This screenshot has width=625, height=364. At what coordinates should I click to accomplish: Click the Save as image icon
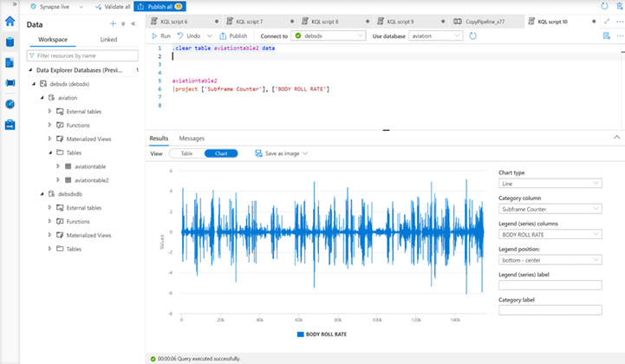(258, 153)
